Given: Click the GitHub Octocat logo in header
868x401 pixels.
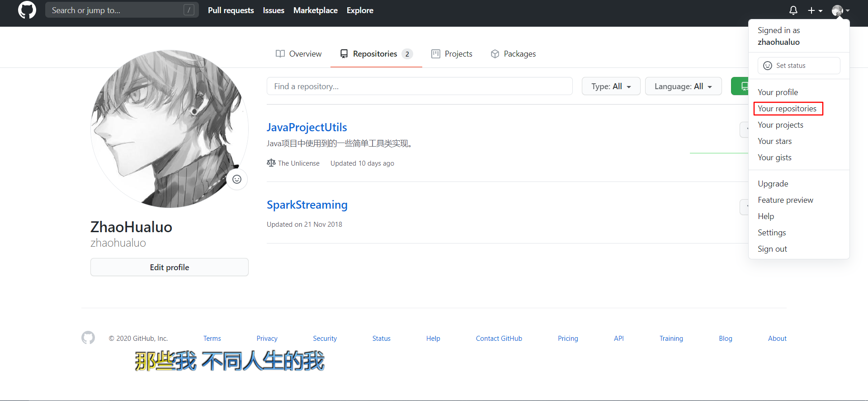Looking at the screenshot, I should pos(27,10).
